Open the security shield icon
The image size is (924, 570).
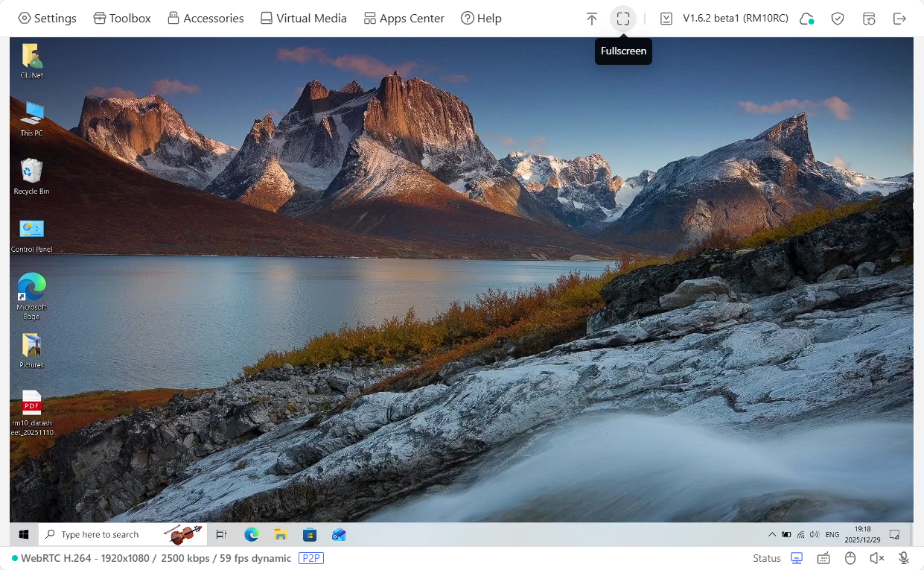[x=838, y=19]
